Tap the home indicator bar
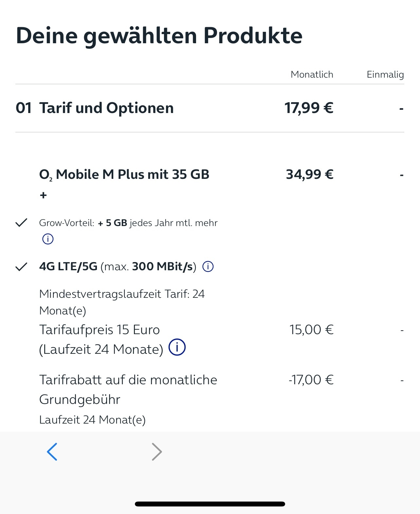Screen dimensions: 420x514 click(210, 504)
